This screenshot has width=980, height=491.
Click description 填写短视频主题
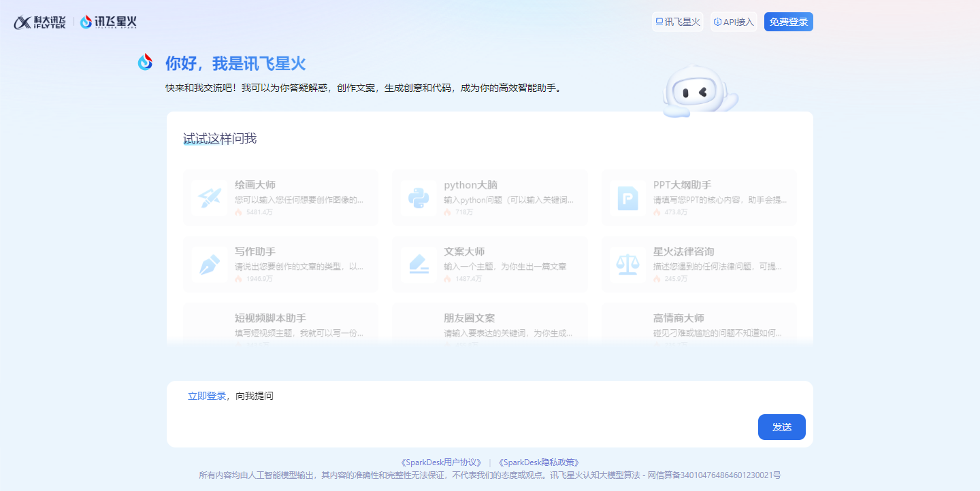click(x=299, y=333)
